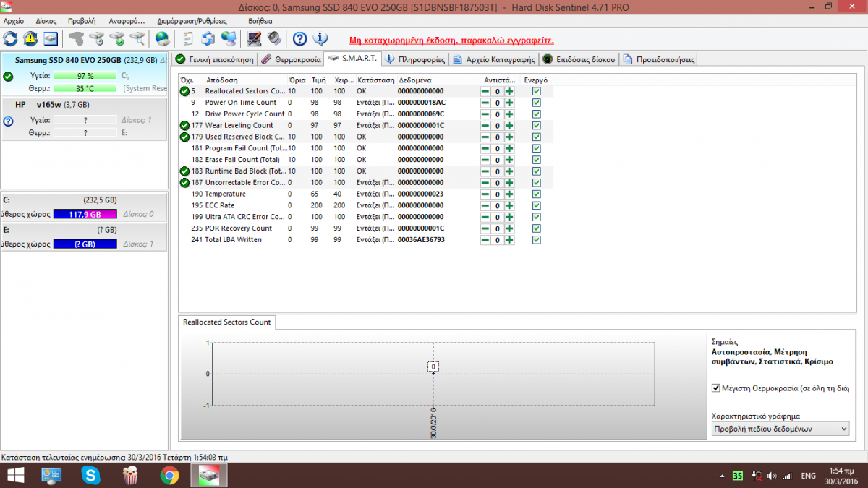Switch to the Θερμοκρασία tab
The height and width of the screenshot is (488, 868).
(x=291, y=59)
